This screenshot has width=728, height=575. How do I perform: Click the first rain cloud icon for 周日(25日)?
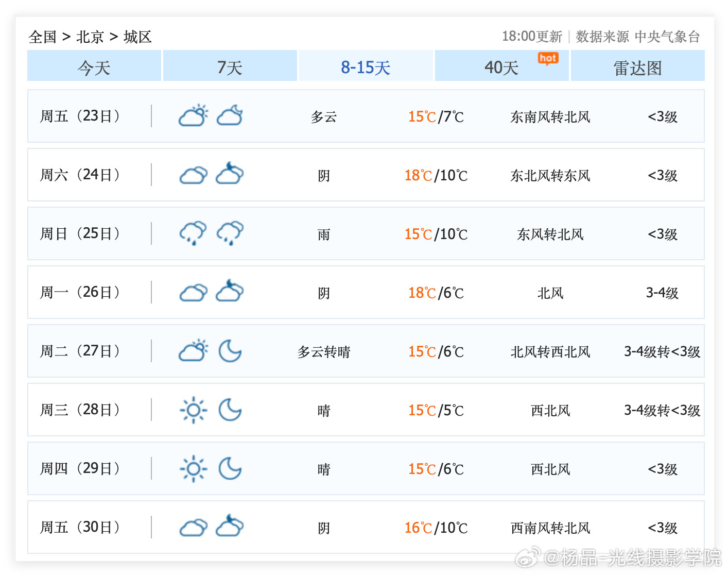(x=193, y=233)
